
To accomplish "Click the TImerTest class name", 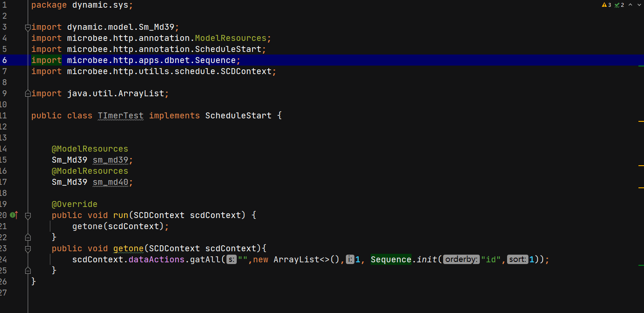I will [120, 115].
